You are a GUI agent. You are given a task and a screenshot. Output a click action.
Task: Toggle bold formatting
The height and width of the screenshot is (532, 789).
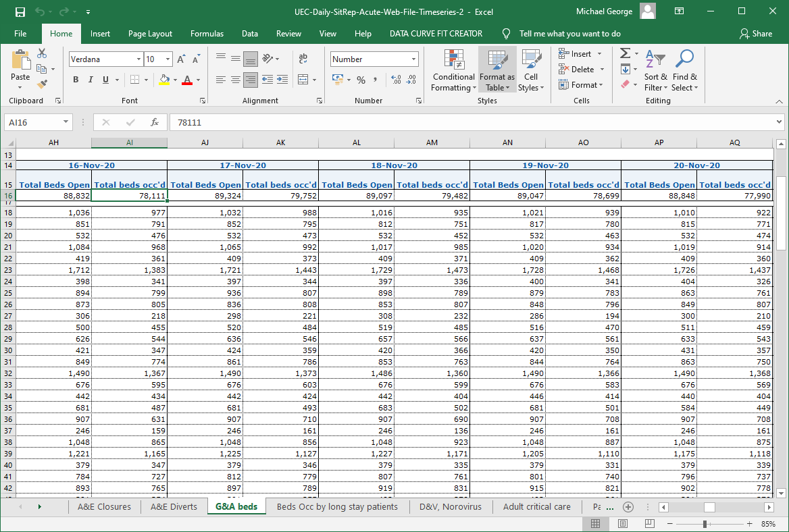(x=76, y=80)
